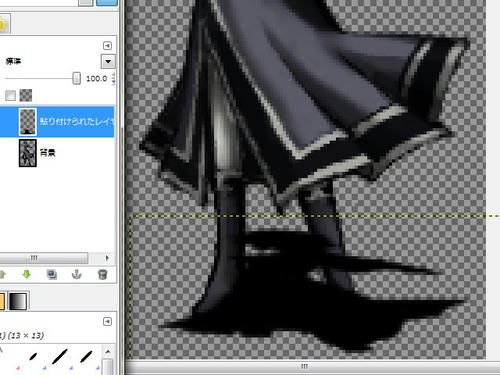Click the opacity slider handle
500x375 pixels.
click(77, 78)
